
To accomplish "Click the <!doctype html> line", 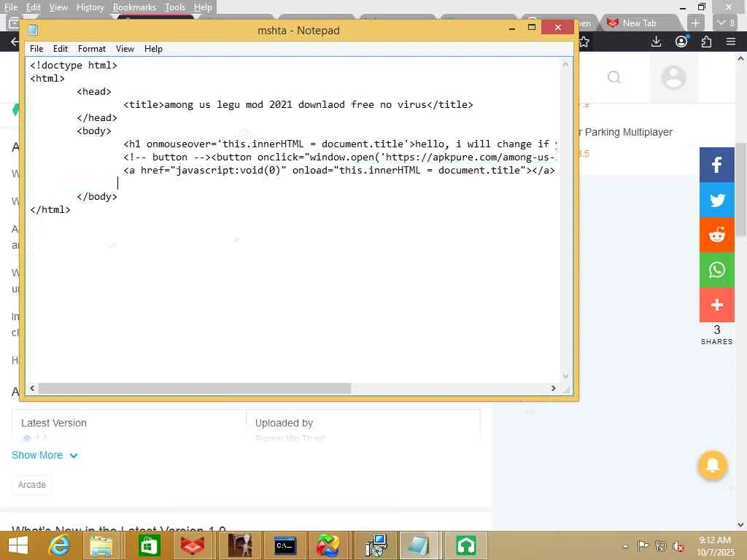I will click(74, 65).
